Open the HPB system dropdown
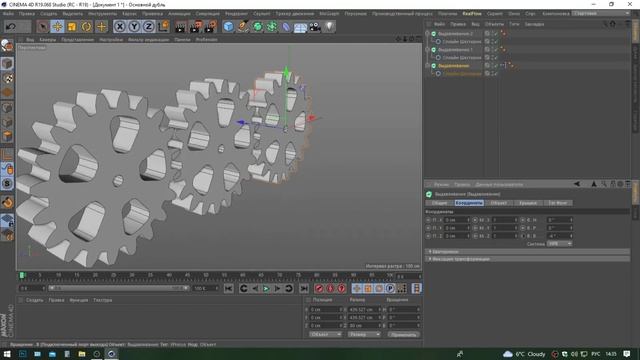 pyautogui.click(x=559, y=244)
